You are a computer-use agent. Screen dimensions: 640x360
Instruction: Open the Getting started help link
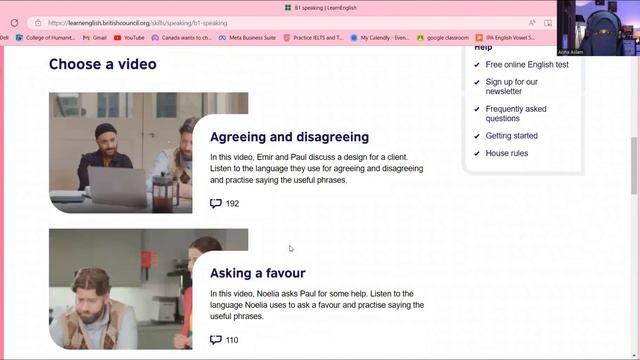(x=511, y=136)
